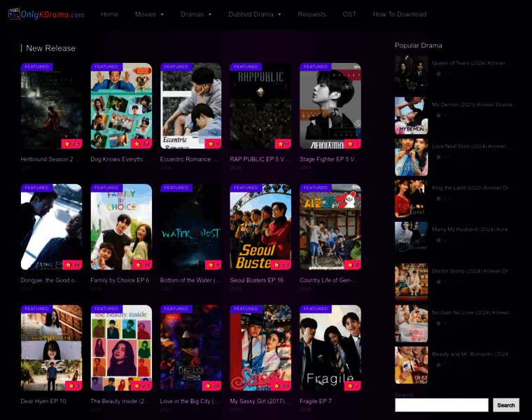Screen dimensions: 532x420
Task: Open Doctor Slump (2024) title link
Action: 472,271
